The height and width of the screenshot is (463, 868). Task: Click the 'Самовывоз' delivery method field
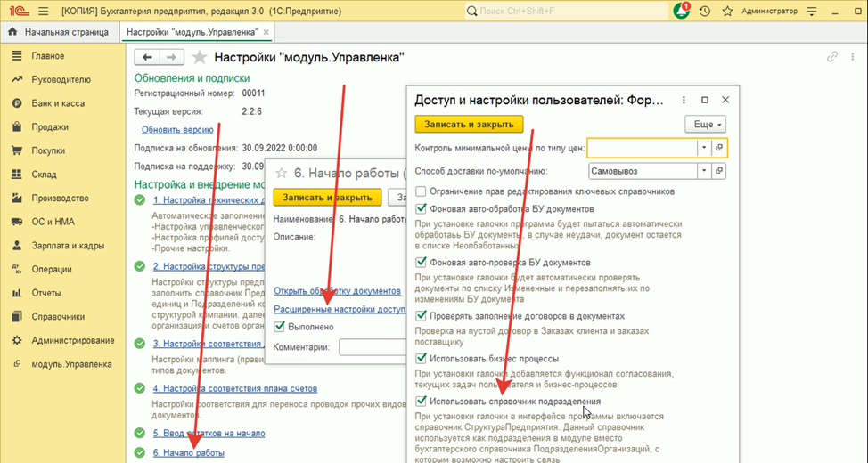(x=643, y=171)
